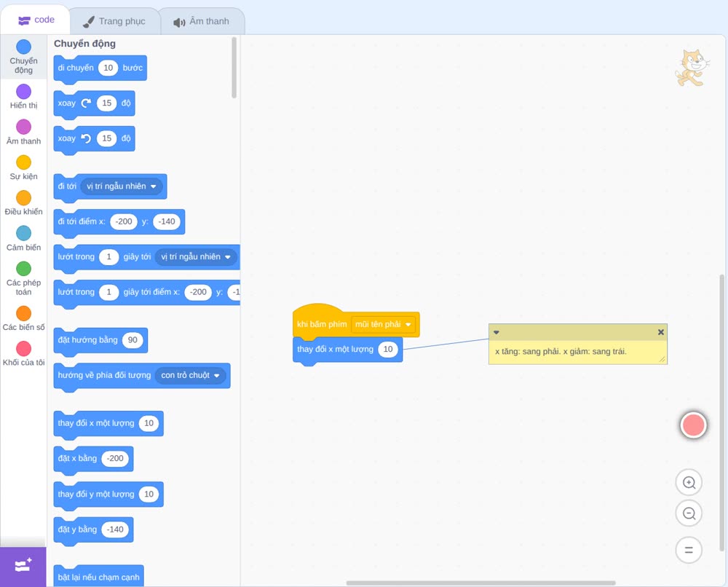Close the yellow comment note
This screenshot has width=728, height=587.
(661, 332)
